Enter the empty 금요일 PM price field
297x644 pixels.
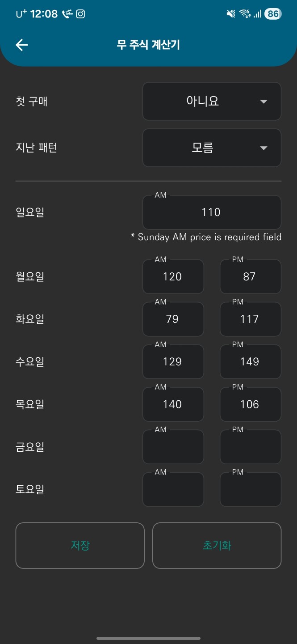pyautogui.click(x=250, y=447)
